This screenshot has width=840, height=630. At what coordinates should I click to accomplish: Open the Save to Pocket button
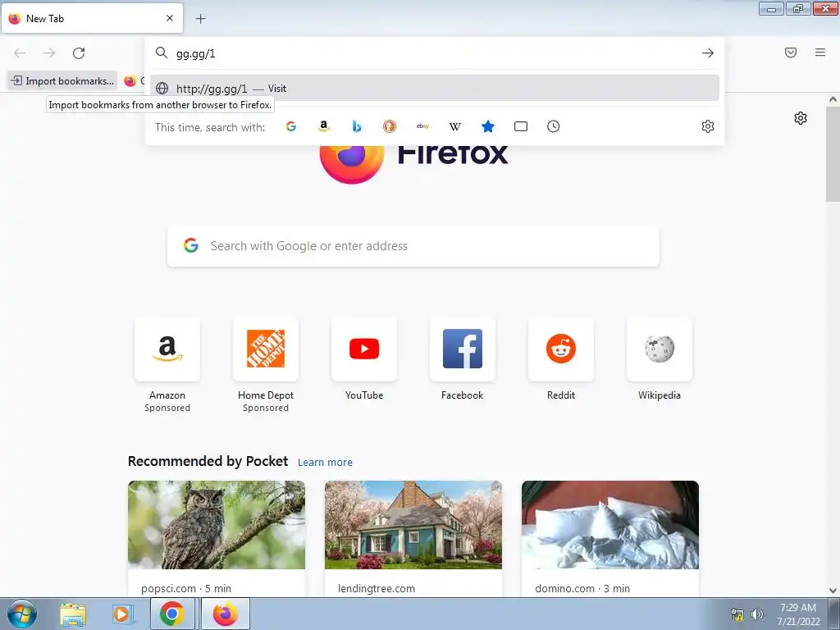(x=791, y=52)
